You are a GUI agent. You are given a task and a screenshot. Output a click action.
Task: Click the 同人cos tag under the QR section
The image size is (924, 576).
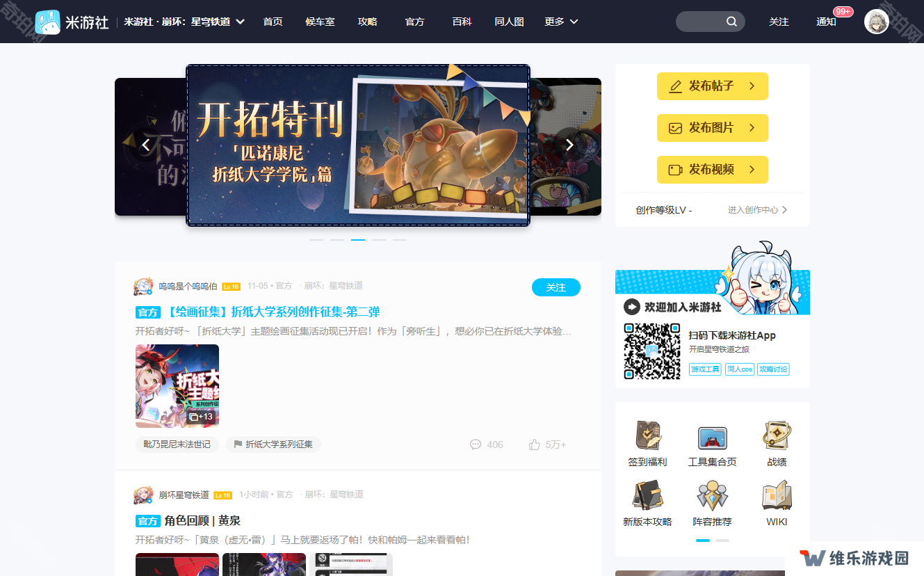(739, 369)
